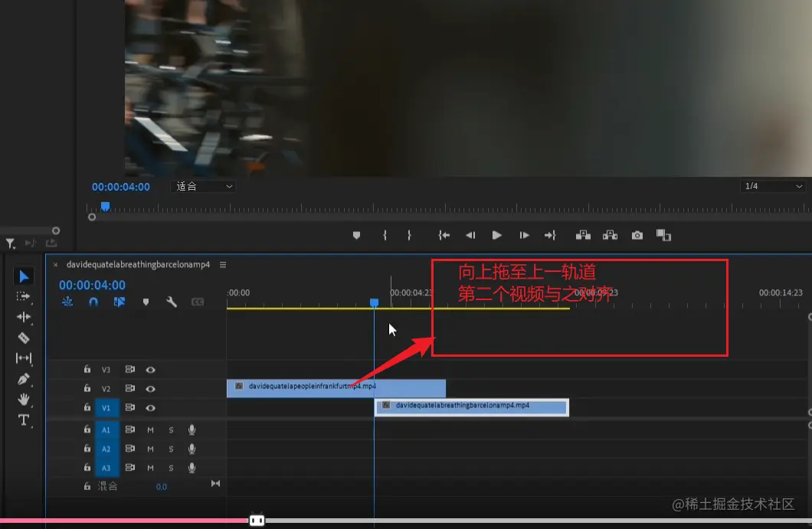The width and height of the screenshot is (812, 529).
Task: Close the davidequatelabreathingbarcelonamp4 sequence tab
Action: 55,265
